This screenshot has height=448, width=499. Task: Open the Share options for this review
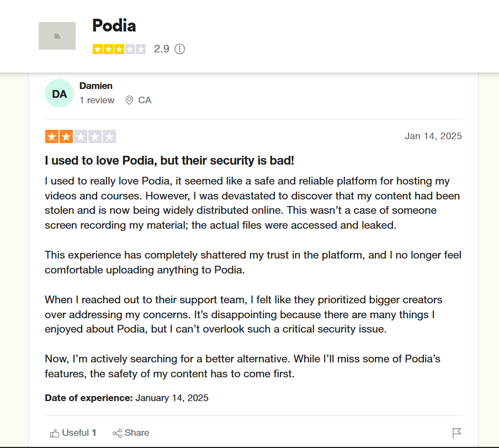pyautogui.click(x=131, y=433)
